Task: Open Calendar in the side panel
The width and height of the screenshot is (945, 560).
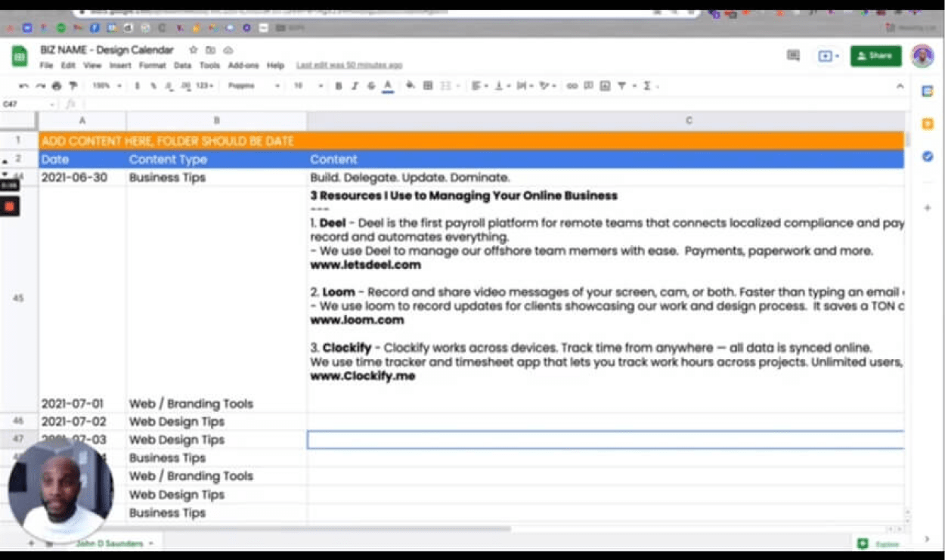Action: [x=927, y=91]
